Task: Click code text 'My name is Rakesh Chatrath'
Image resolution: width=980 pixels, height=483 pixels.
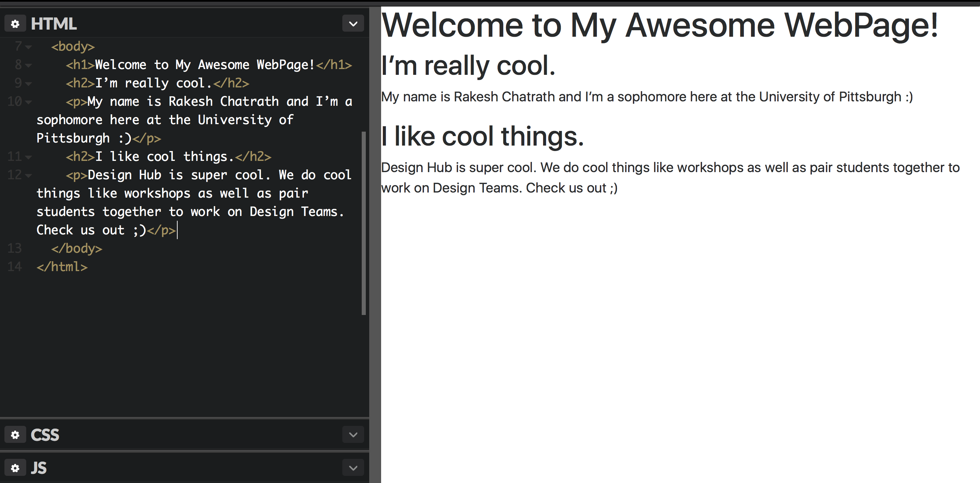Action: [x=183, y=101]
